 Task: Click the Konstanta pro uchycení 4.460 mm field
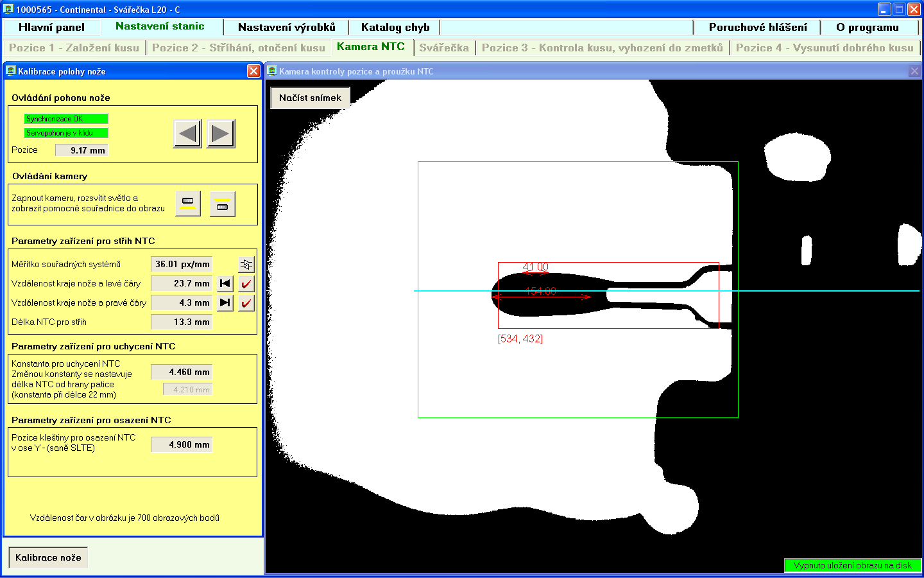point(182,372)
